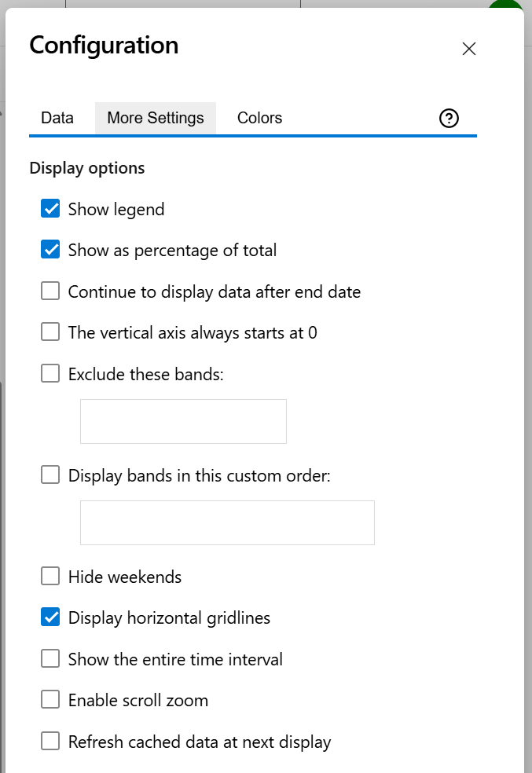Screen dimensions: 532x773
Task: Enable Show the entire time interval
Action: pos(50,658)
